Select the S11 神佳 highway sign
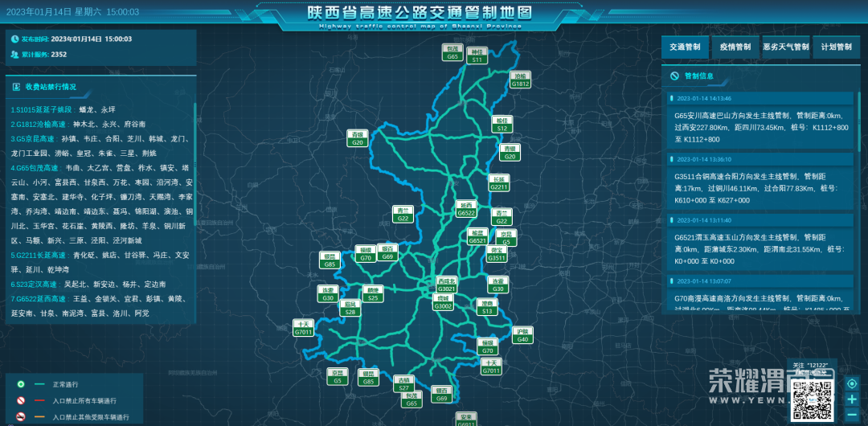 point(477,55)
